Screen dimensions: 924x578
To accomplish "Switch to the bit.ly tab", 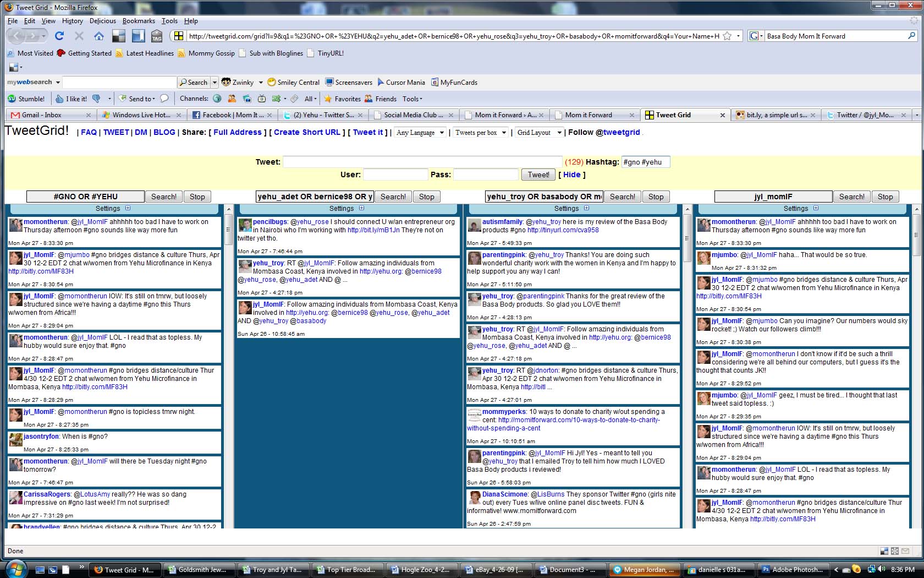I will coord(777,114).
